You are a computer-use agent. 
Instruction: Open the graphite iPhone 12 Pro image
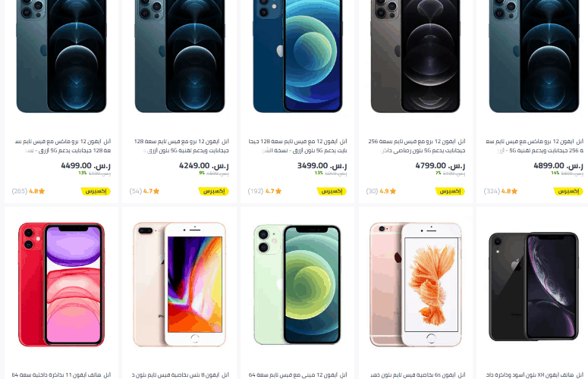[416, 56]
